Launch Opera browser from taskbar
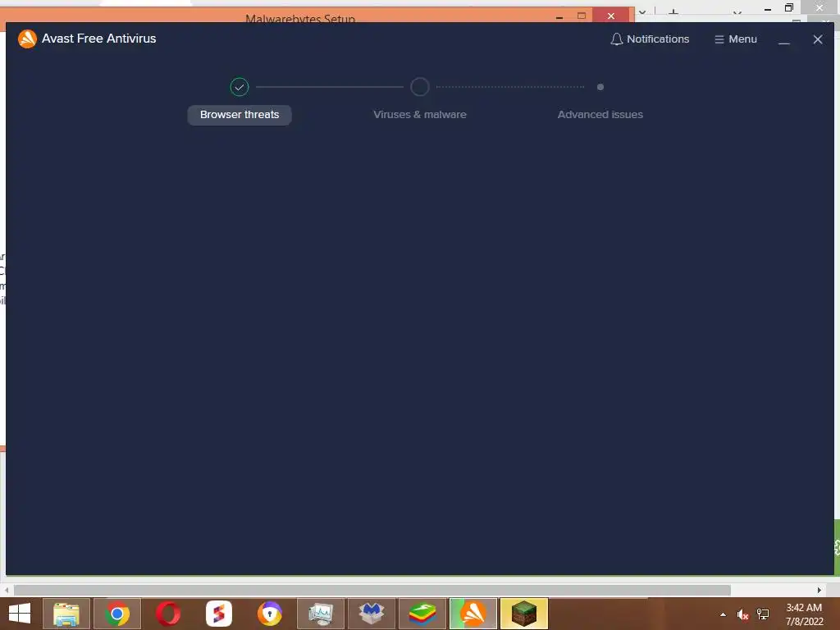The height and width of the screenshot is (630, 840). tap(167, 614)
